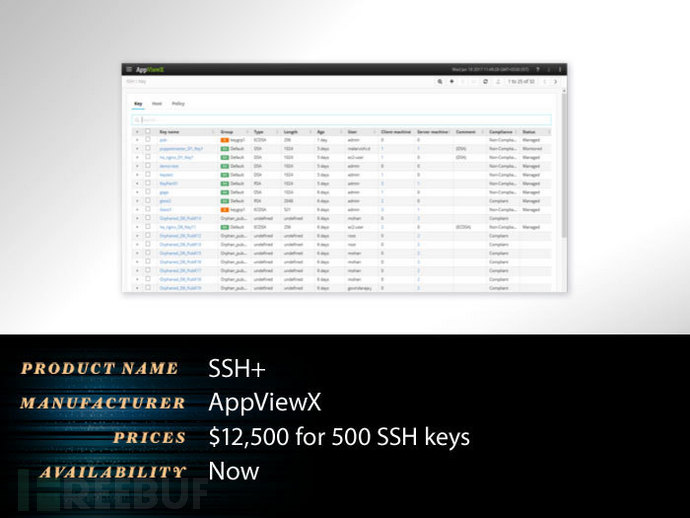Check the row with user malarvizhi.d
Image resolution: width=690 pixels, height=518 pixels.
[148, 148]
